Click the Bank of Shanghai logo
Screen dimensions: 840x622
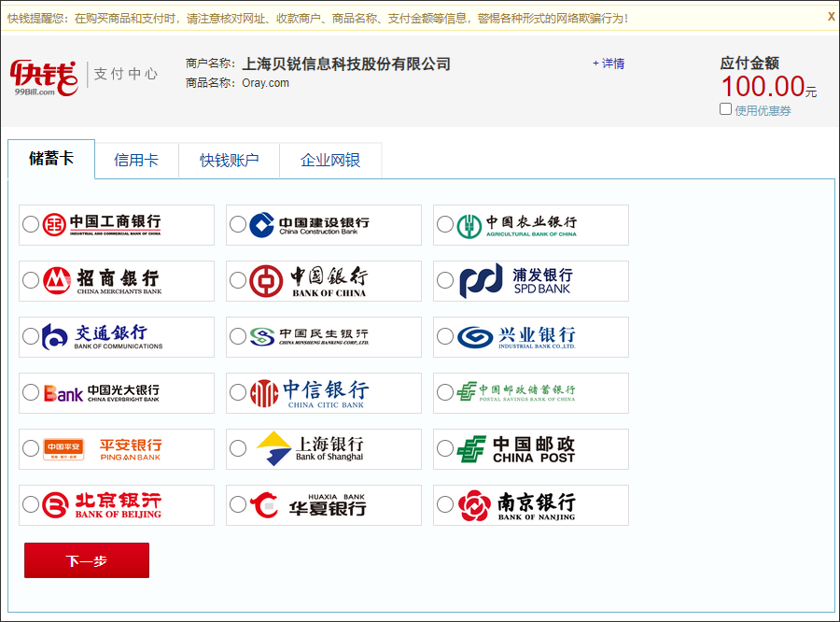[x=310, y=448]
